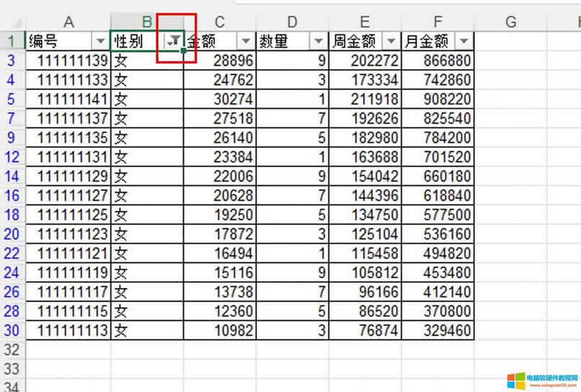Open the 金额 column filter dropdown
Screen dimensions: 581x392
pyautogui.click(x=246, y=41)
